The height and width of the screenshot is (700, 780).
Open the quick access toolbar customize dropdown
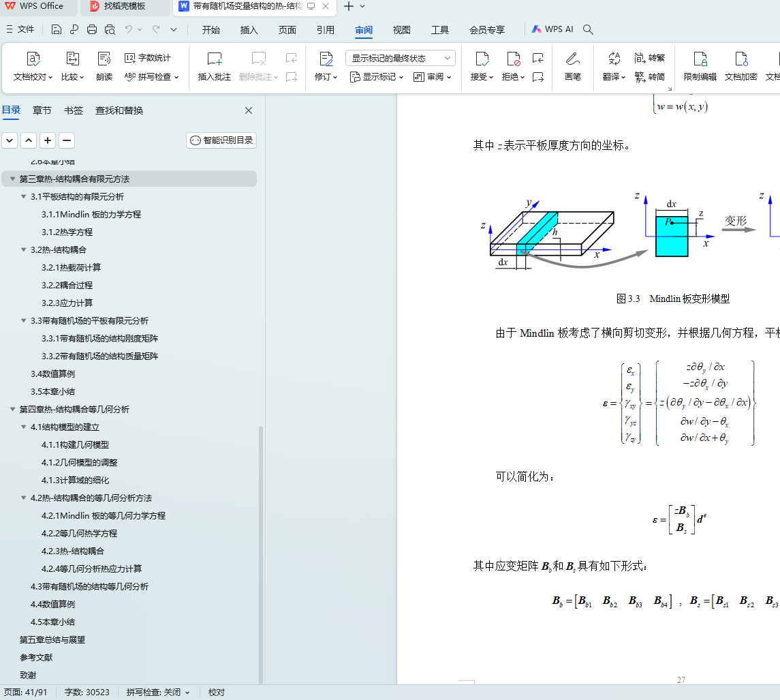(174, 30)
